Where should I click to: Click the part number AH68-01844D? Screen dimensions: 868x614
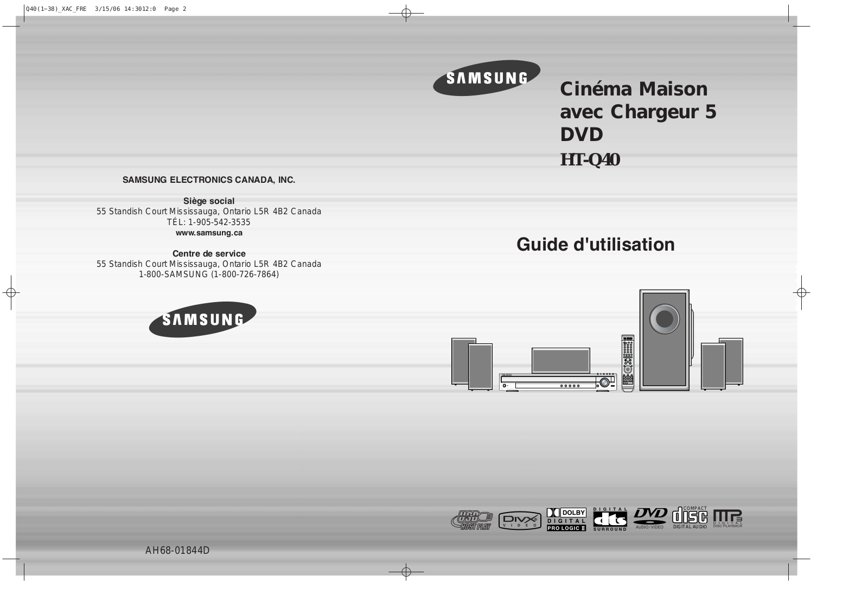pyautogui.click(x=177, y=551)
